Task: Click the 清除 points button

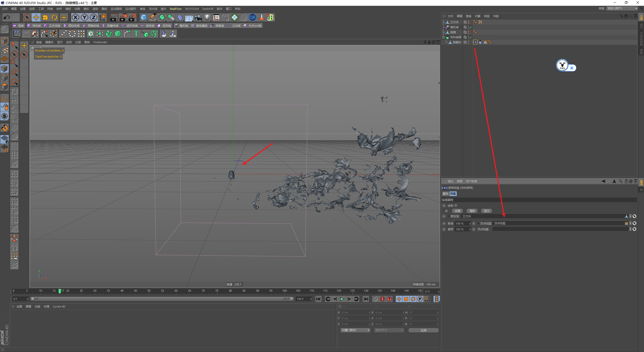Action: [x=472, y=211]
